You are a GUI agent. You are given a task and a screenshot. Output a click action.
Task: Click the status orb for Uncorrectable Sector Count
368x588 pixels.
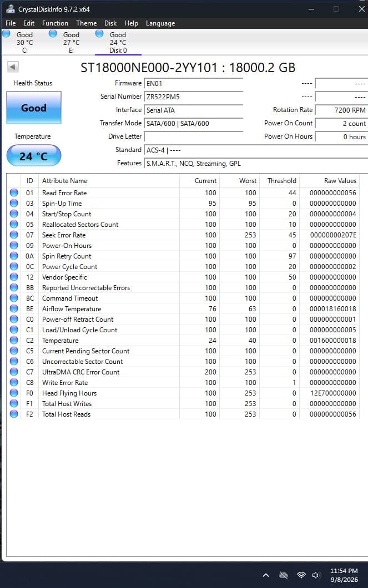(x=14, y=361)
